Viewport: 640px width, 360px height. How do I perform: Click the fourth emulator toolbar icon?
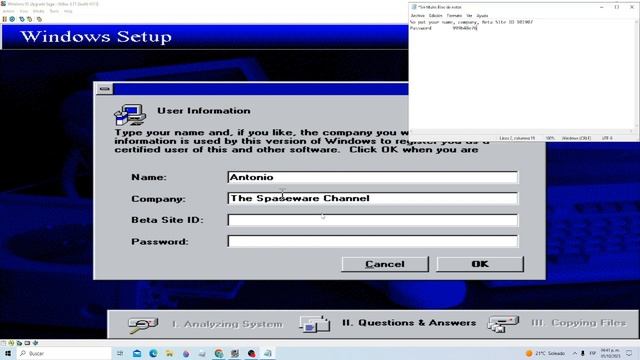[x=29, y=19]
